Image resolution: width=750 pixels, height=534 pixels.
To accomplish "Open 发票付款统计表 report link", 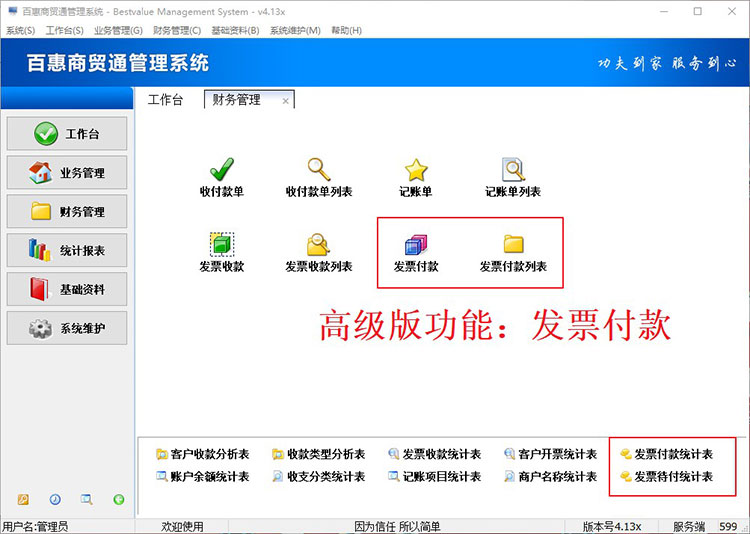I will pyautogui.click(x=666, y=454).
